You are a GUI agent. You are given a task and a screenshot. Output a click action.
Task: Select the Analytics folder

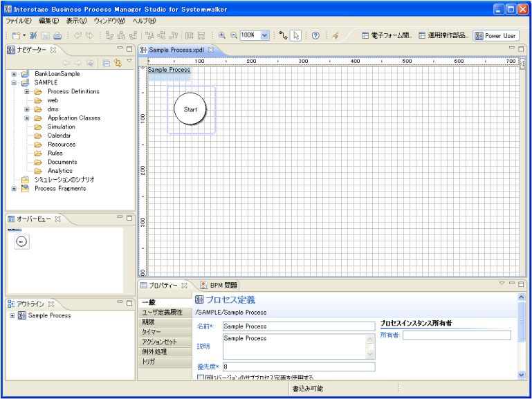pyautogui.click(x=60, y=171)
